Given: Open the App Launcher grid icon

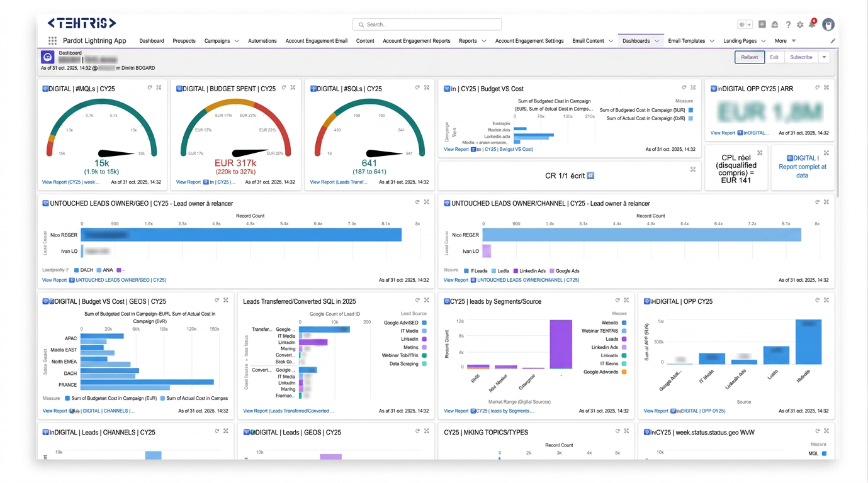Looking at the screenshot, I should point(52,40).
